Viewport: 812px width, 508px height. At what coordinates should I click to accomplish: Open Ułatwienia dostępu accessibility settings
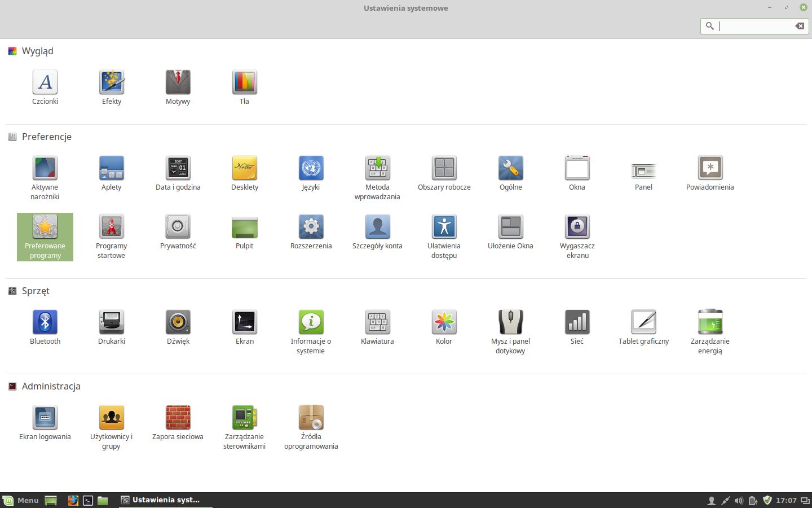[x=444, y=237]
